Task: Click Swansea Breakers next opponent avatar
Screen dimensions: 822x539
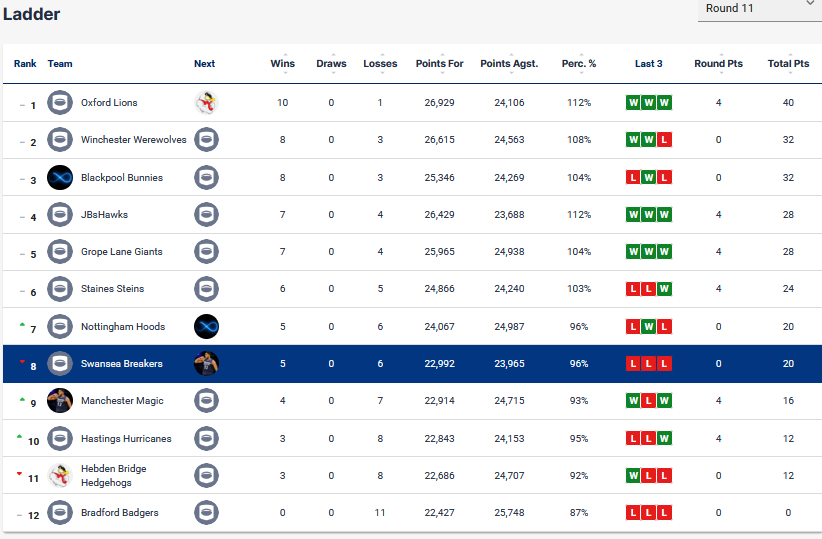Action: pyautogui.click(x=207, y=364)
